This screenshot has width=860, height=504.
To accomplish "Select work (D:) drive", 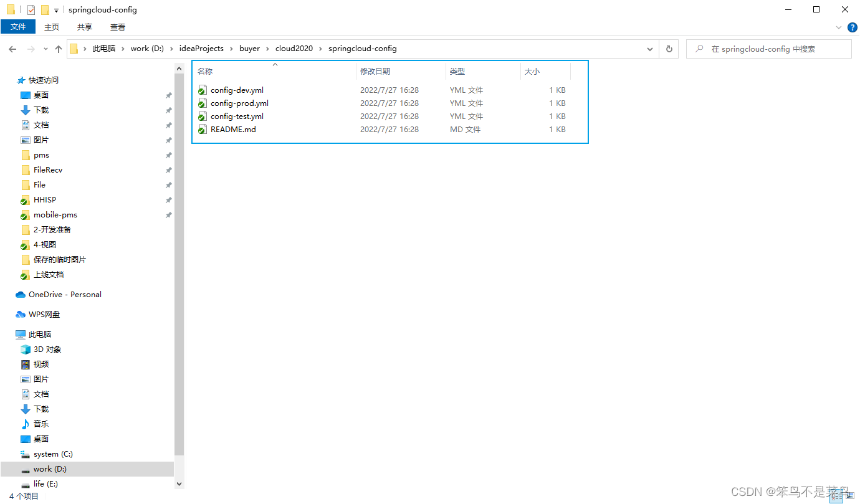I will click(50, 469).
